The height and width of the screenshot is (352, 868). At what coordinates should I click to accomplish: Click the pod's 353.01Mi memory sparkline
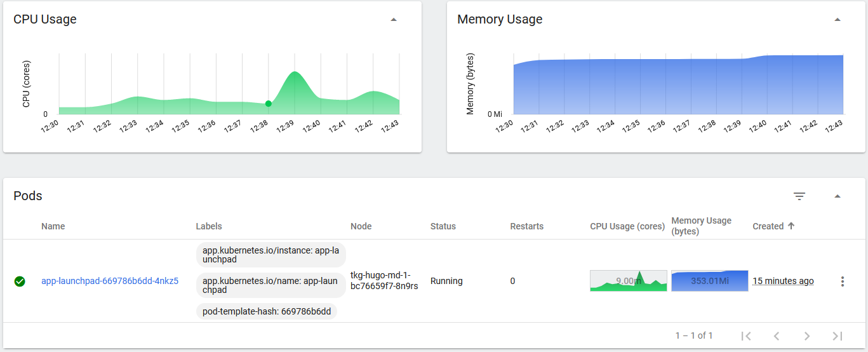point(709,281)
